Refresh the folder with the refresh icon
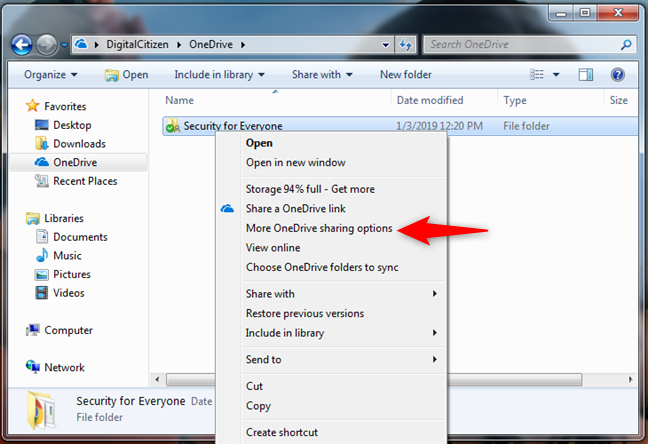Image resolution: width=648 pixels, height=444 pixels. tap(405, 45)
